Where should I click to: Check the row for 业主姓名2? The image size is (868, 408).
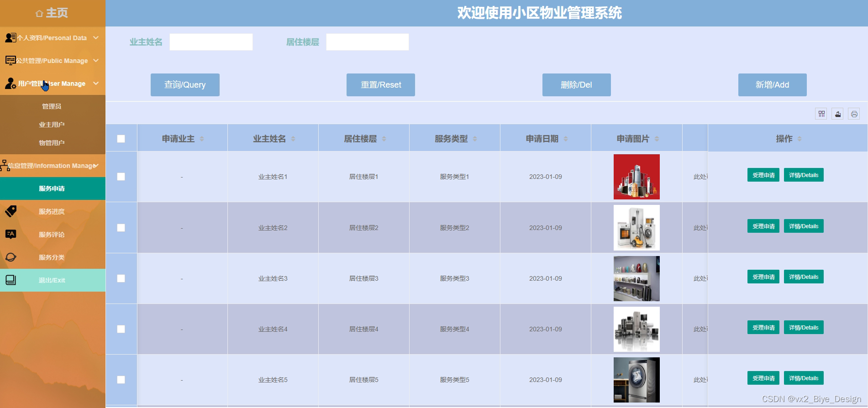(x=121, y=228)
